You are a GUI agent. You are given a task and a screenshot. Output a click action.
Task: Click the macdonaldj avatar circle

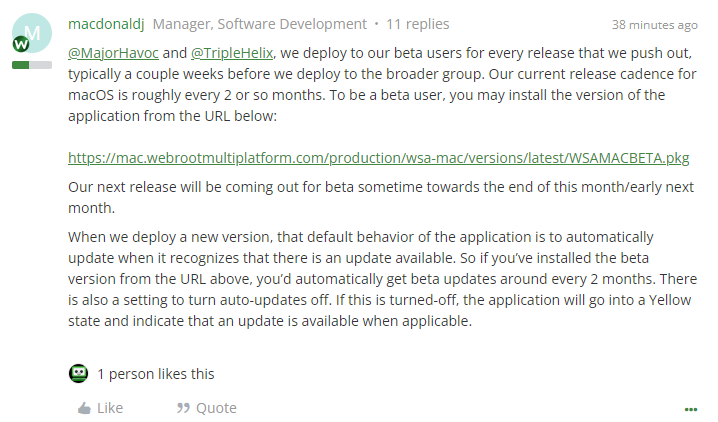tap(33, 33)
